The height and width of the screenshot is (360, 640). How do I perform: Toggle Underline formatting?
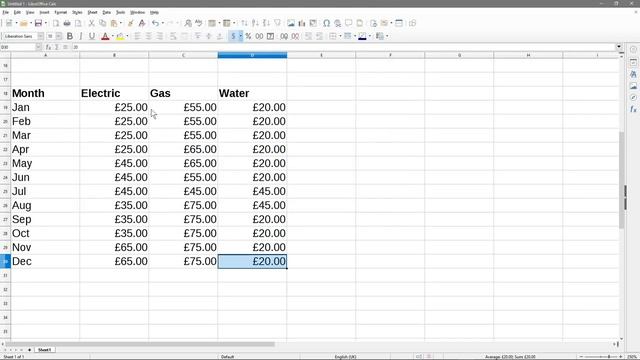[x=92, y=36]
